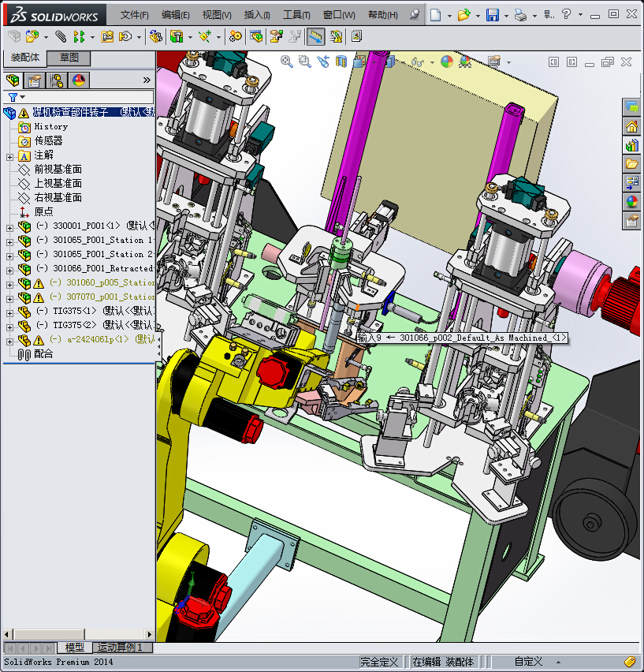The image size is (644, 672).
Task: Click the Exploded View icon
Action: pyautogui.click(x=276, y=37)
